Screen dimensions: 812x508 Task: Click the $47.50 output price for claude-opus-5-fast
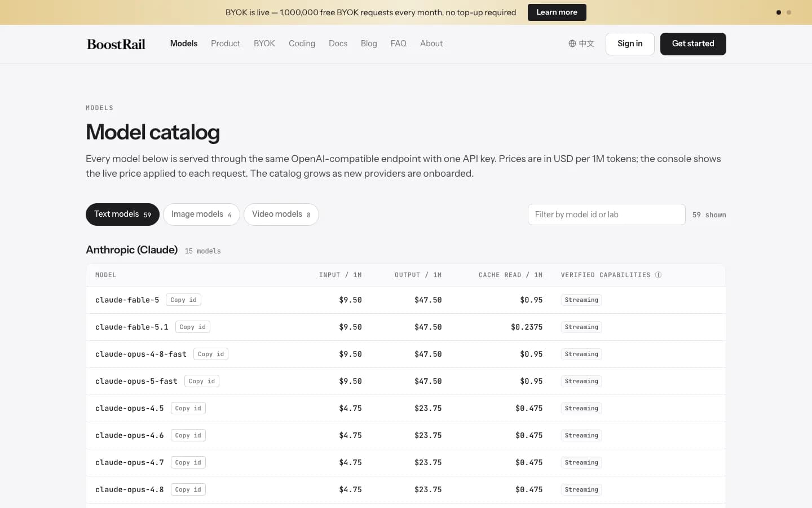428,381
